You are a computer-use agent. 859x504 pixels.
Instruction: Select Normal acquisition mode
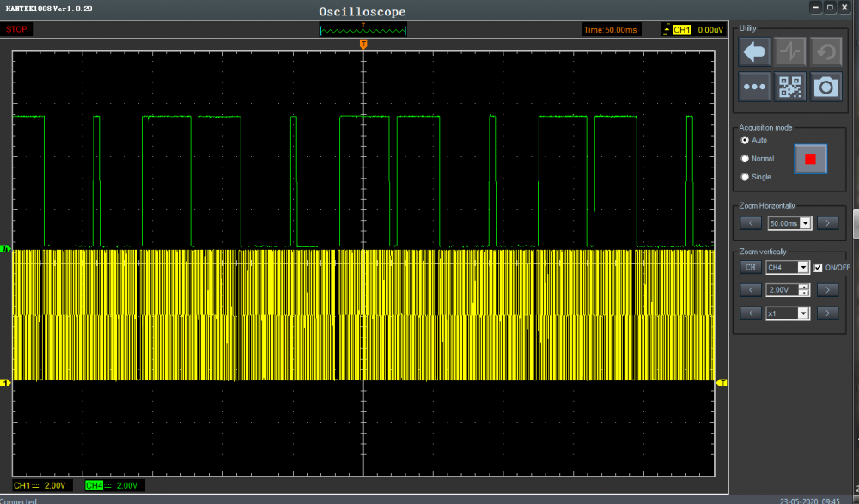[x=745, y=159]
